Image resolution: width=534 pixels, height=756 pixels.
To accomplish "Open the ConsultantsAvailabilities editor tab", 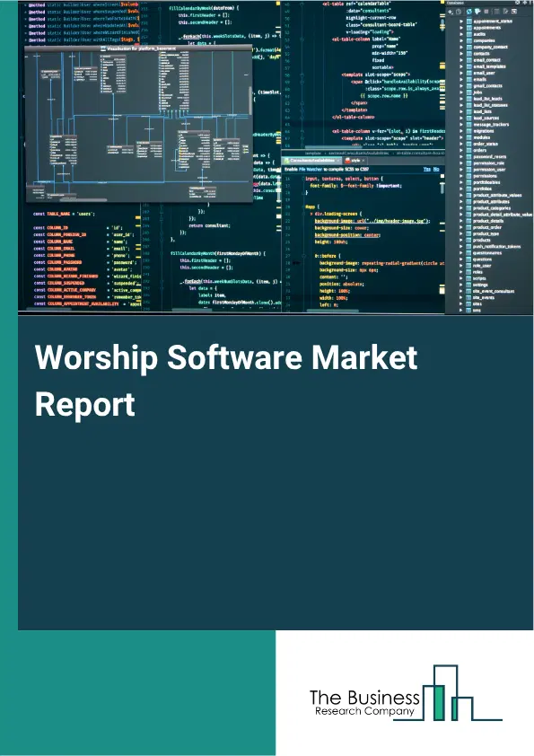I will [x=311, y=161].
